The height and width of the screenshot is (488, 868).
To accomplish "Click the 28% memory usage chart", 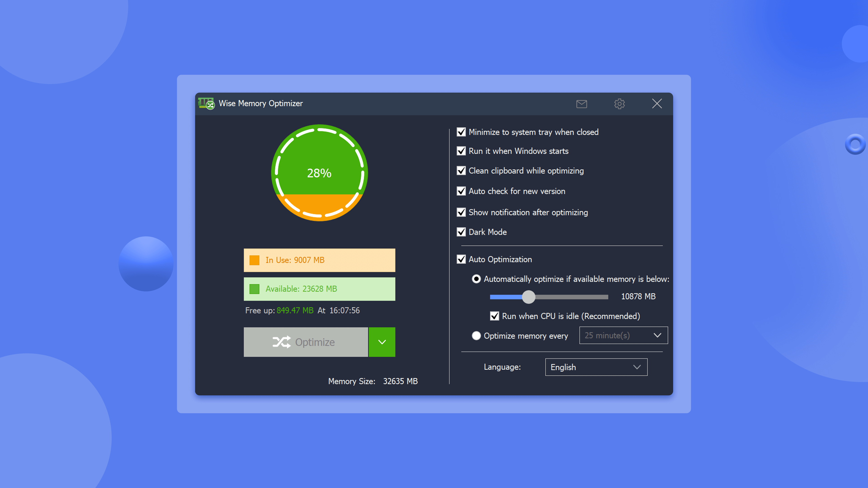I will pyautogui.click(x=319, y=173).
